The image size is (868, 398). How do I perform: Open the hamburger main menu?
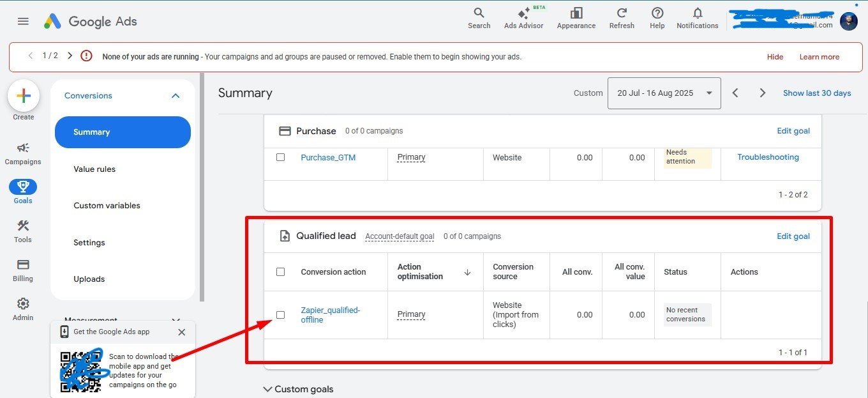(23, 21)
